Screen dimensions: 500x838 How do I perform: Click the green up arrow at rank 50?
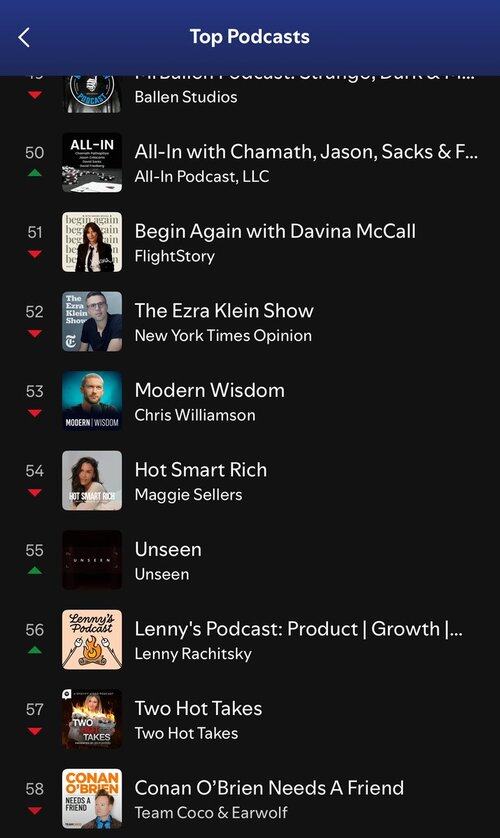[35, 173]
